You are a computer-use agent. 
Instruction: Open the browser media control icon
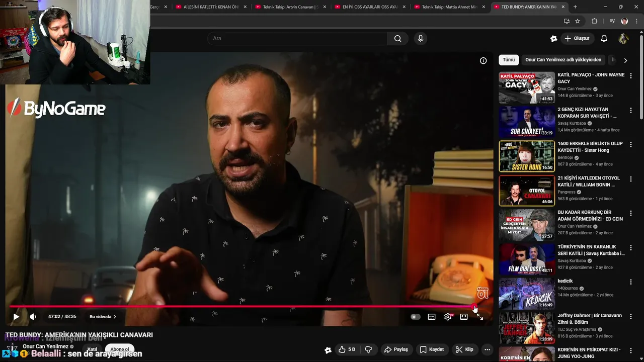612,21
